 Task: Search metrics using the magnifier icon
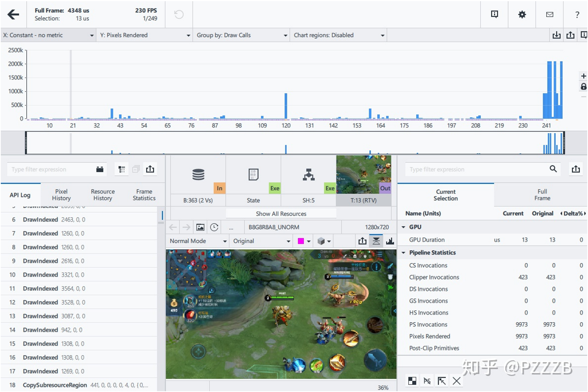tap(553, 169)
